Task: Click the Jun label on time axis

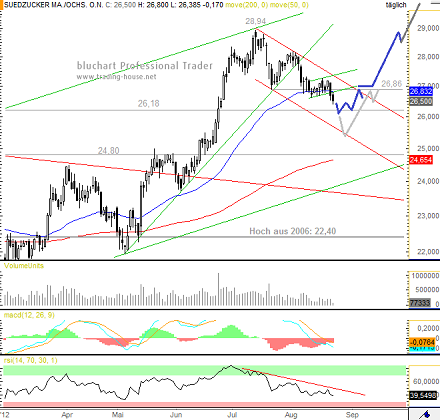Action: coord(176,415)
